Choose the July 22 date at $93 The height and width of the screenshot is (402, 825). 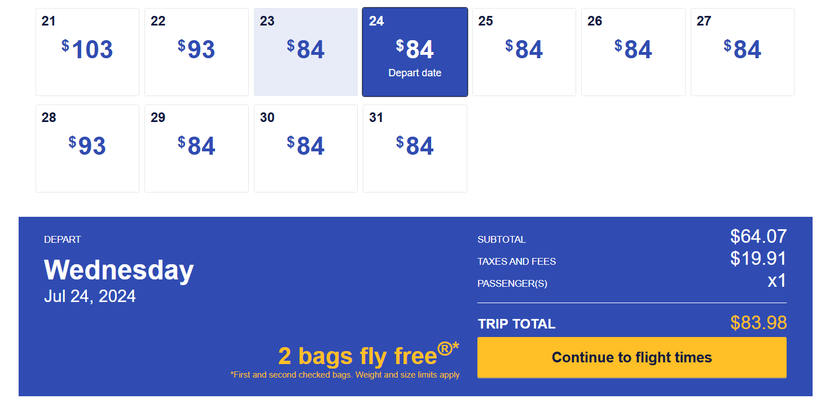pos(196,52)
